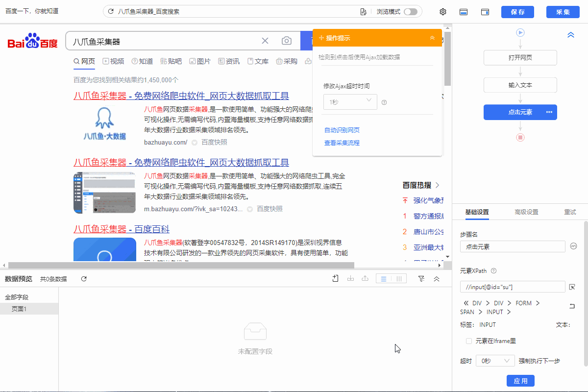Switch to the bottom-panel layout icon
Screen dimensions: 588x392
464,12
